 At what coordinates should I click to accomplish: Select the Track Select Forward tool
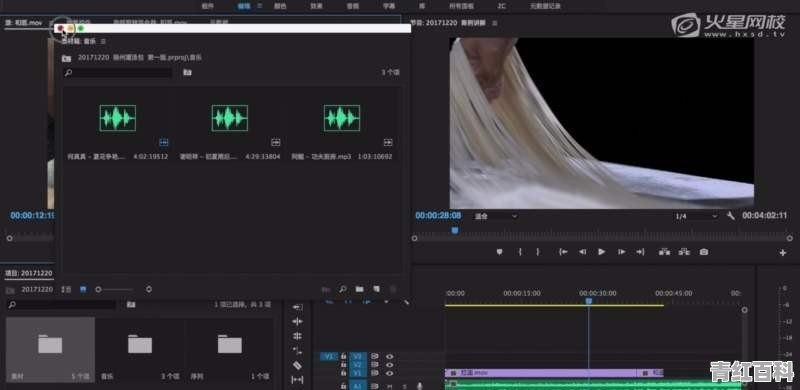tap(297, 307)
